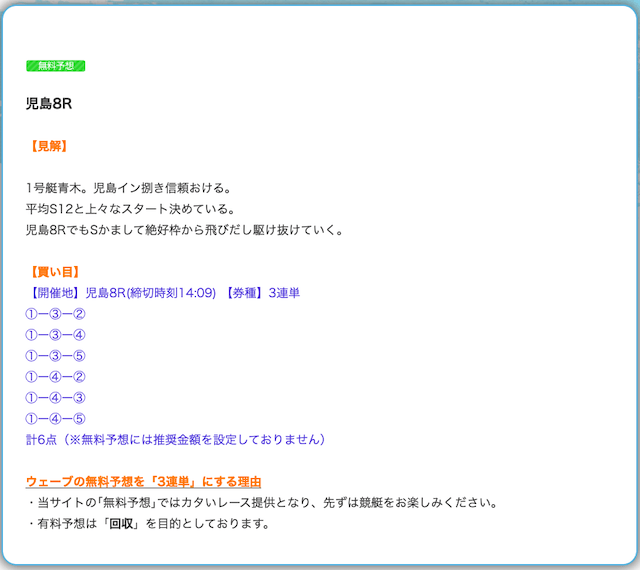Click the green 無料予想 badge
The height and width of the screenshot is (570, 640).
coord(56,66)
